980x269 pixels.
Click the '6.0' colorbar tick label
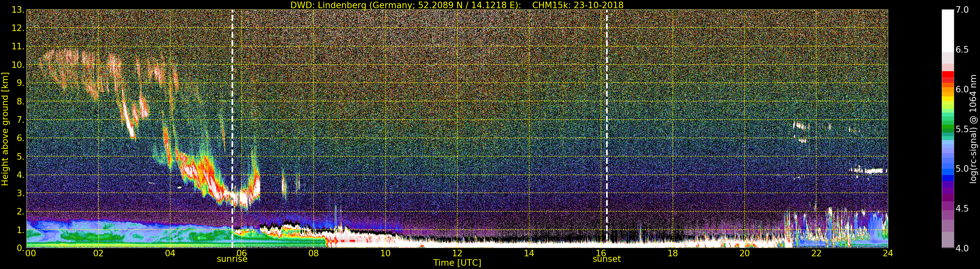[962, 89]
